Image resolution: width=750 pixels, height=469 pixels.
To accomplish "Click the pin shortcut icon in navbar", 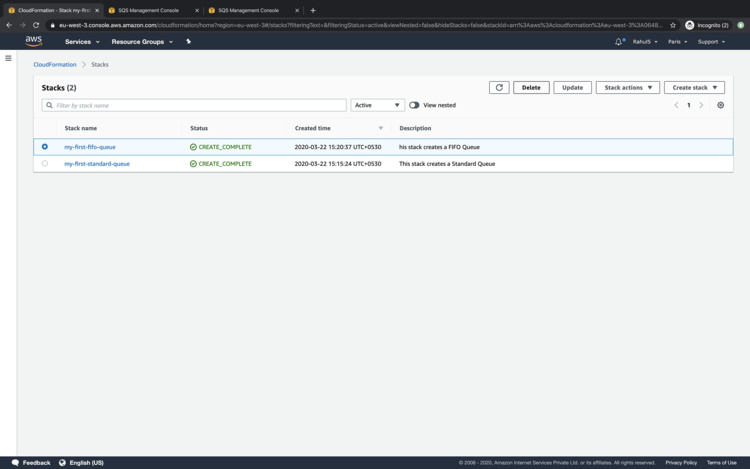I will click(188, 42).
